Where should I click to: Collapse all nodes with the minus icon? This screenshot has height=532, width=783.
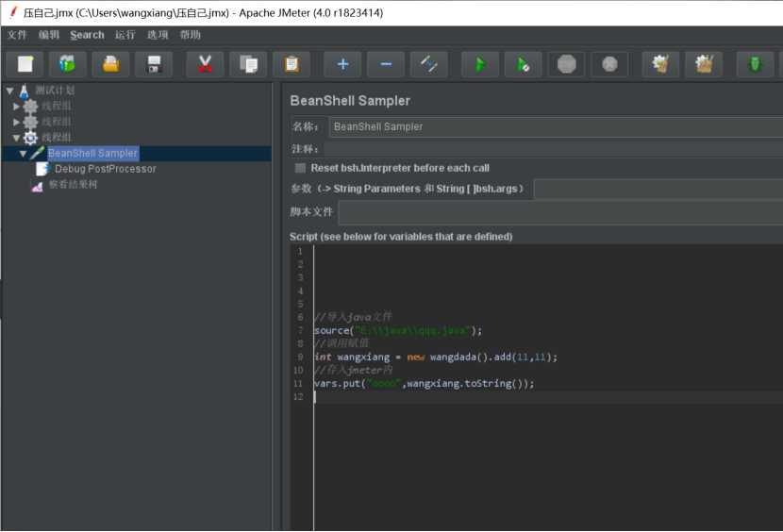tap(386, 64)
